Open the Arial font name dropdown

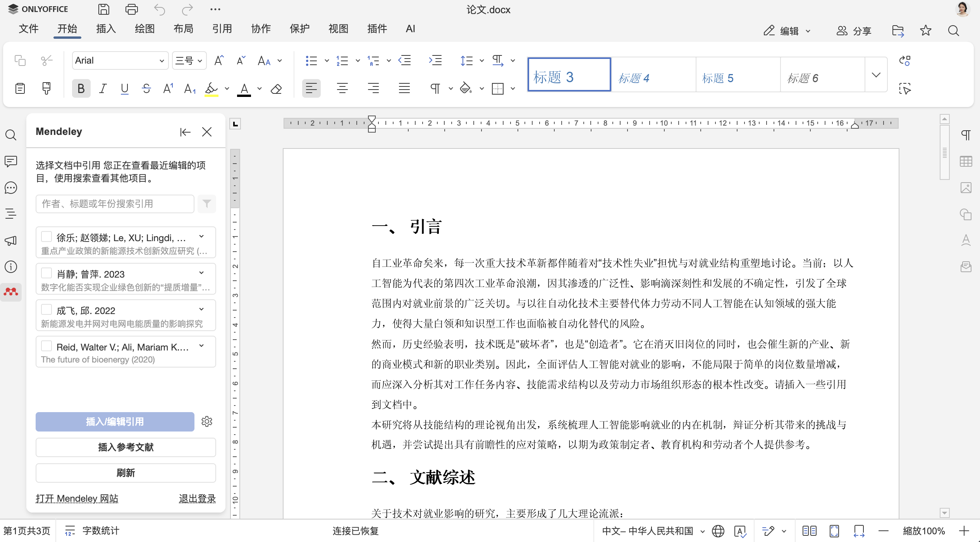[162, 61]
